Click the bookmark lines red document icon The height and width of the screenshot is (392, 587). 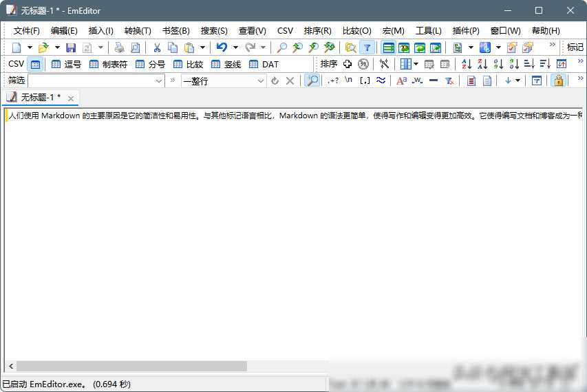(471, 80)
